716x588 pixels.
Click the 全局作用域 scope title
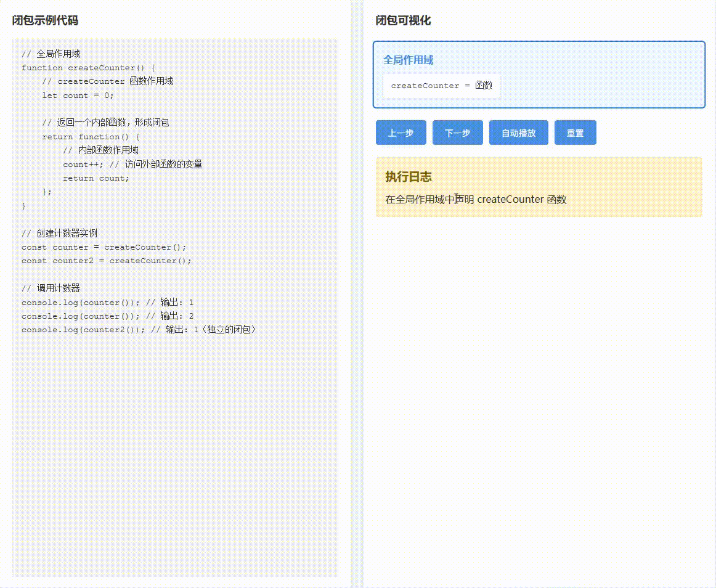[409, 60]
